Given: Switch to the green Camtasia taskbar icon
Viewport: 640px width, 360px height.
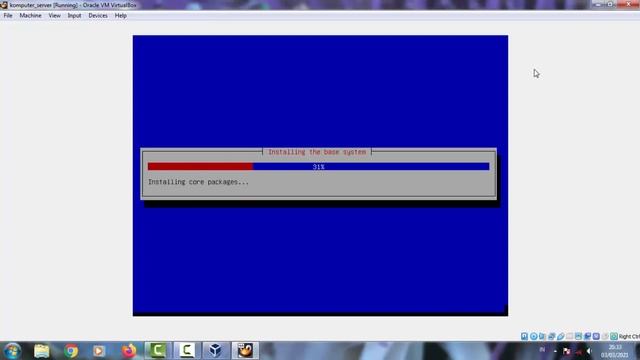Looking at the screenshot, I should (x=157, y=350).
